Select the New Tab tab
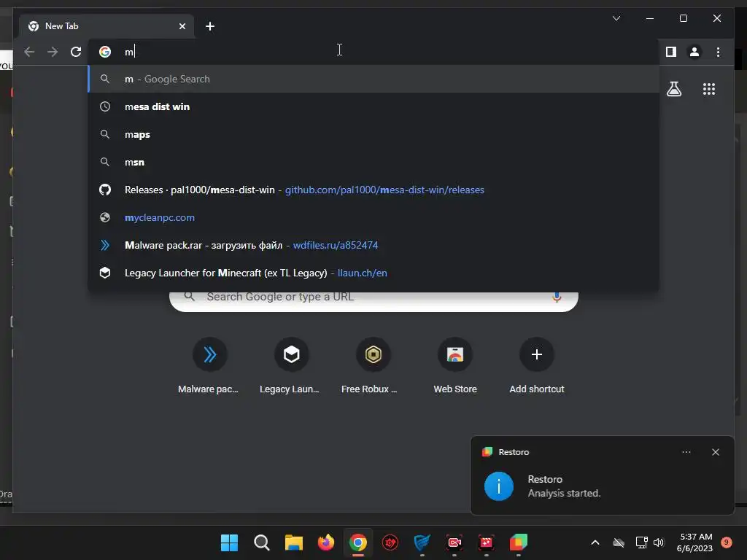747x560 pixels. click(x=107, y=26)
